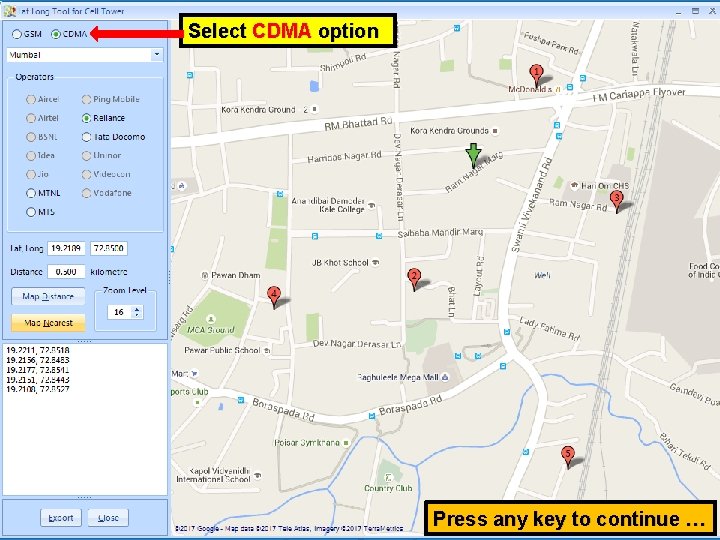
Task: Click the latitude field 19.2189
Action: (66, 248)
